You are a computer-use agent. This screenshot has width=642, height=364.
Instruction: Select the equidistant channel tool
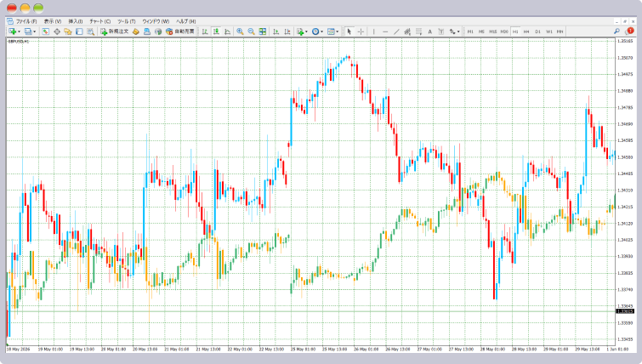(407, 31)
